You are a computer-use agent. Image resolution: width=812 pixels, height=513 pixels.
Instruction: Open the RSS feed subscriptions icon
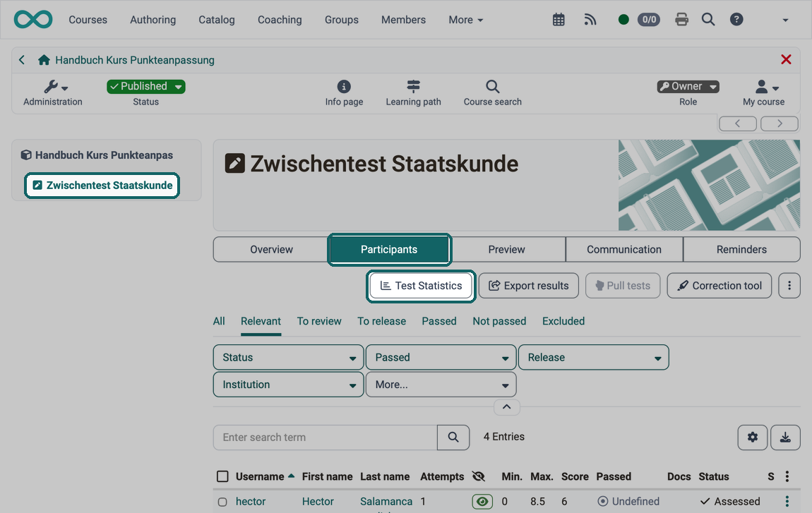pyautogui.click(x=590, y=20)
